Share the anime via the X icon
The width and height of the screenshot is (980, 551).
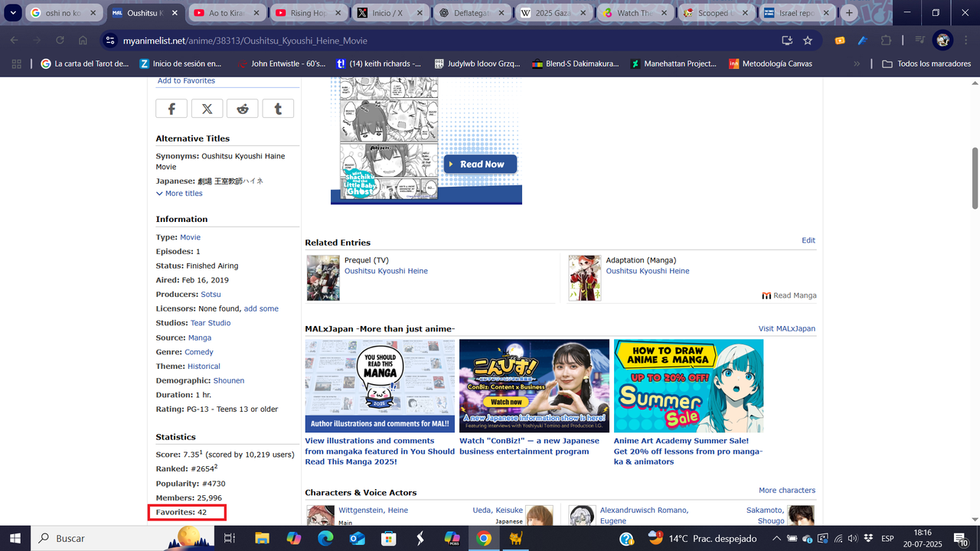click(x=207, y=108)
